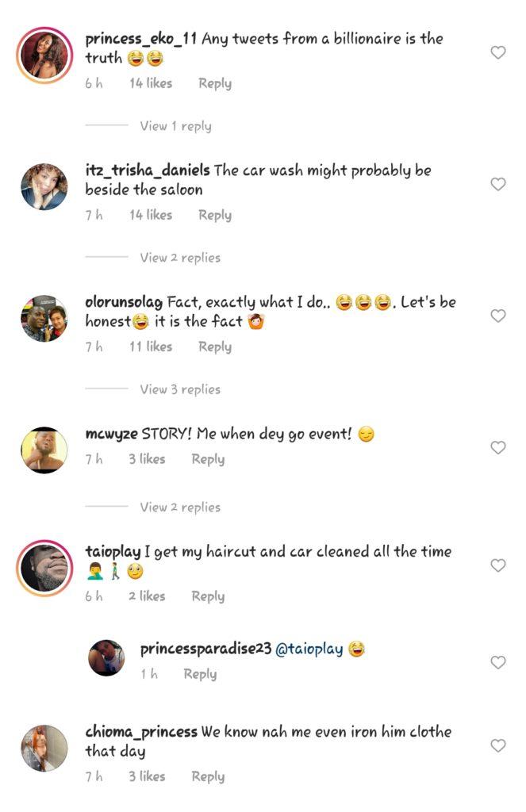This screenshot has height=812, width=526.
Task: Reply to taioplay's haircut comment
Action: tap(208, 596)
